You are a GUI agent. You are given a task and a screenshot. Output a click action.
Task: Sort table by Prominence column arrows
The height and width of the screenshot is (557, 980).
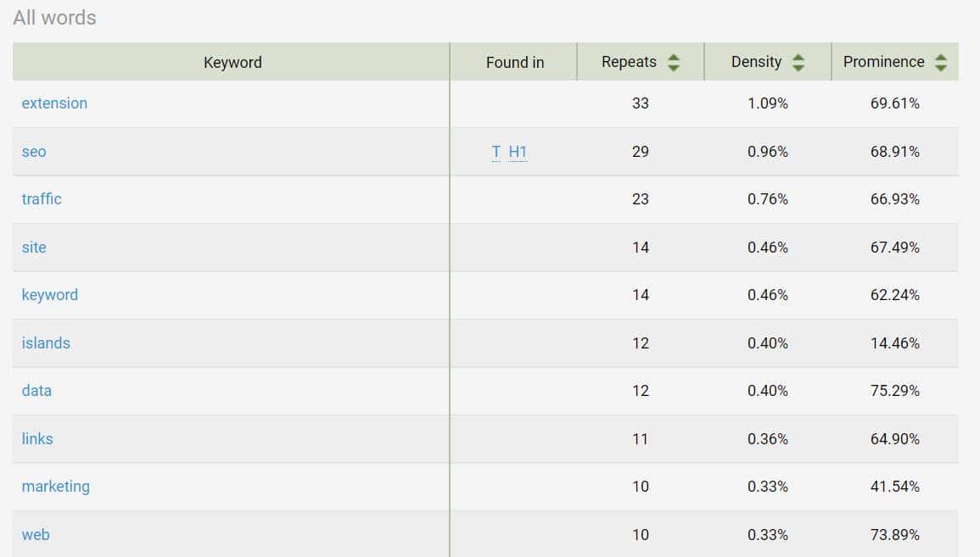[941, 63]
